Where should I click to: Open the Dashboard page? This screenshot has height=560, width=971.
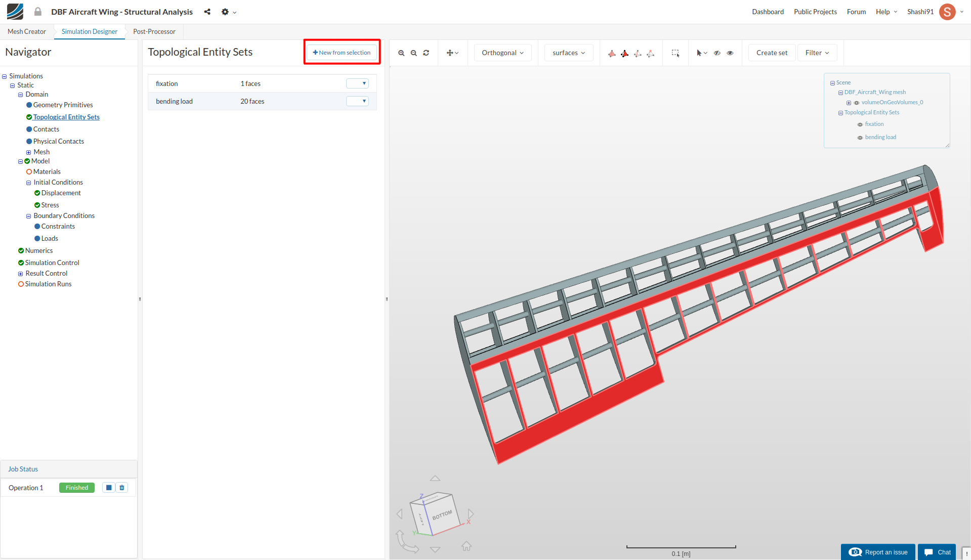(768, 12)
